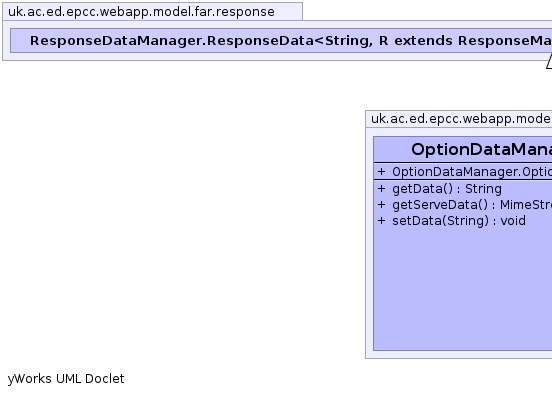Click the plus icon before setData(String)

(x=381, y=221)
